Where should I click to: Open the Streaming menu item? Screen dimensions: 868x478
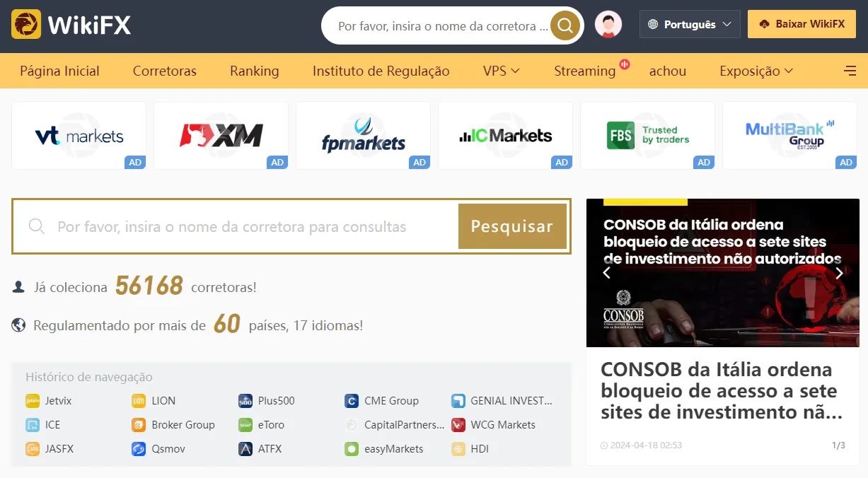pyautogui.click(x=585, y=71)
